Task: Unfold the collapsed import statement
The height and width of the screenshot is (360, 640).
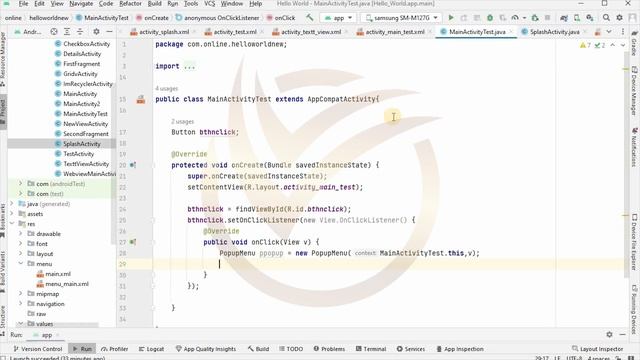Action: tap(189, 67)
